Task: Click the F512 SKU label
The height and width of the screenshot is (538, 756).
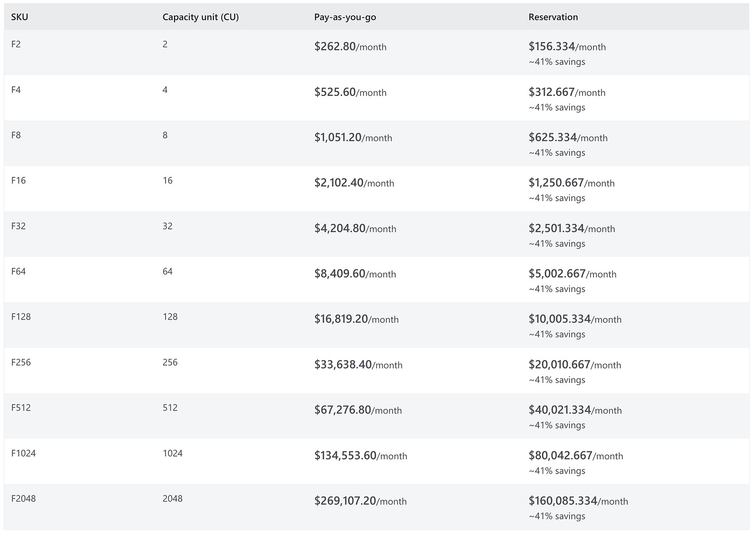Action: (21, 408)
